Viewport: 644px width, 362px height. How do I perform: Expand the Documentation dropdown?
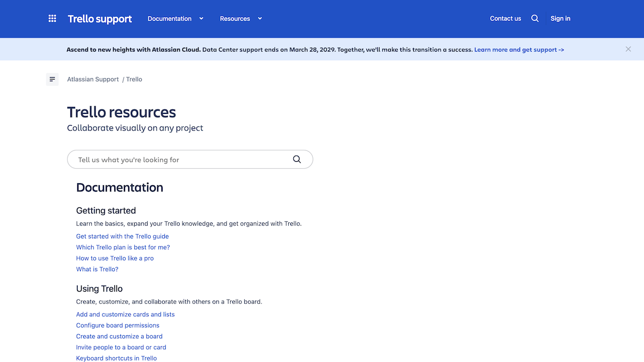[201, 18]
